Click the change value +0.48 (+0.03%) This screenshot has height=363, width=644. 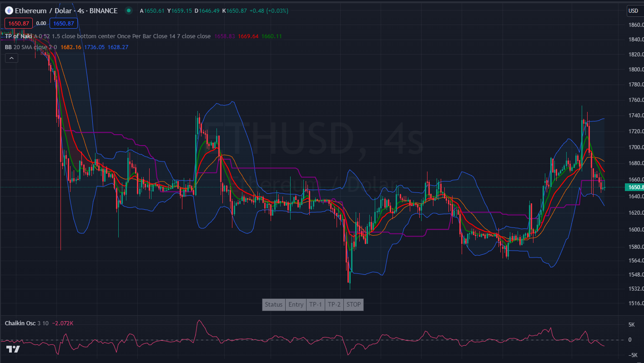pos(269,10)
